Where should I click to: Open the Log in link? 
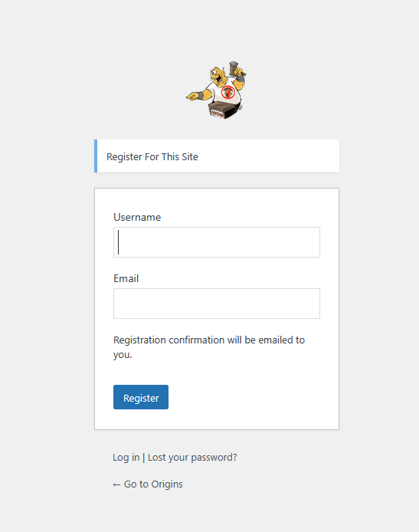click(x=126, y=458)
